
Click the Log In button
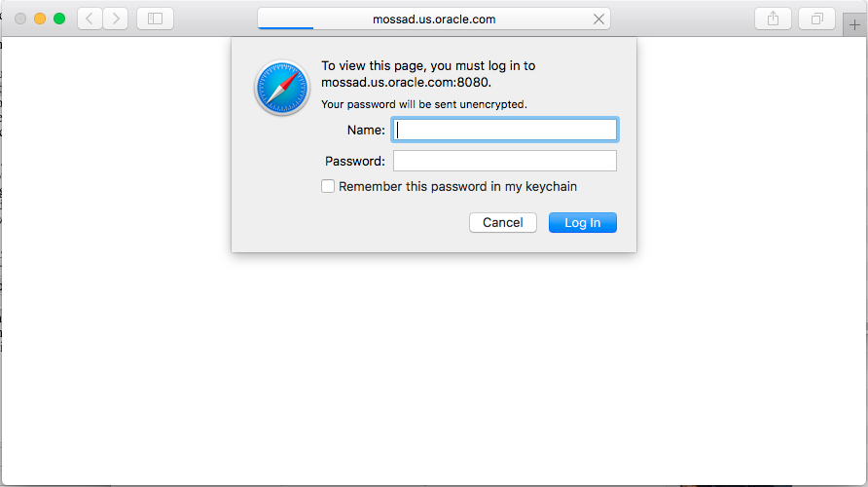click(582, 223)
